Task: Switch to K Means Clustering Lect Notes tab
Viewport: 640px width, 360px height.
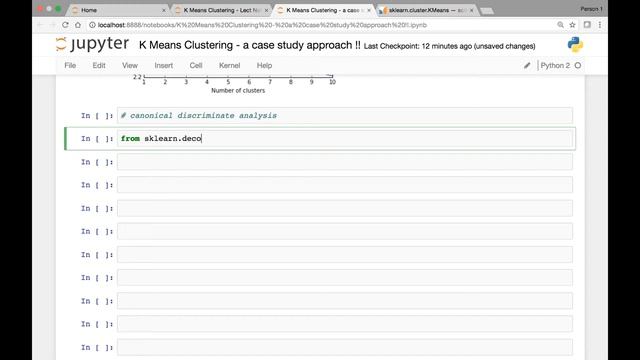Action: (220, 10)
